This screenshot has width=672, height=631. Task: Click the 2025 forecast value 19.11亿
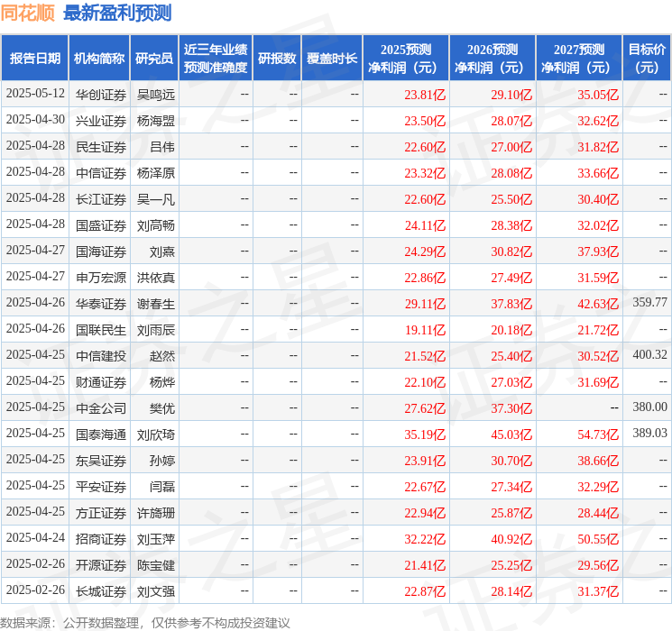[x=425, y=330]
